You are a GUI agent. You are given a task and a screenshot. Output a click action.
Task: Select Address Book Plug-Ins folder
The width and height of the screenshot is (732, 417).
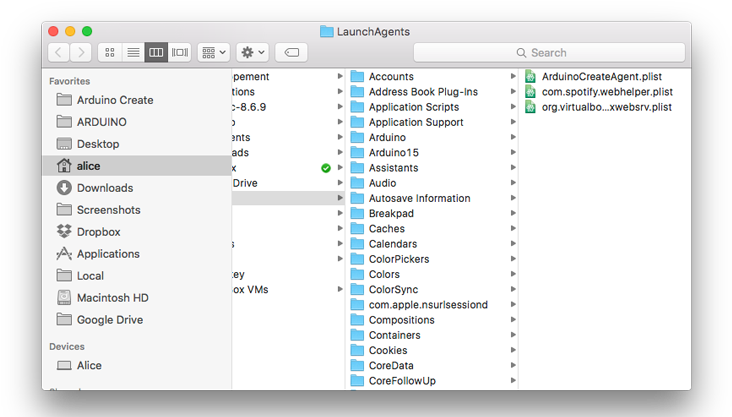tap(432, 92)
